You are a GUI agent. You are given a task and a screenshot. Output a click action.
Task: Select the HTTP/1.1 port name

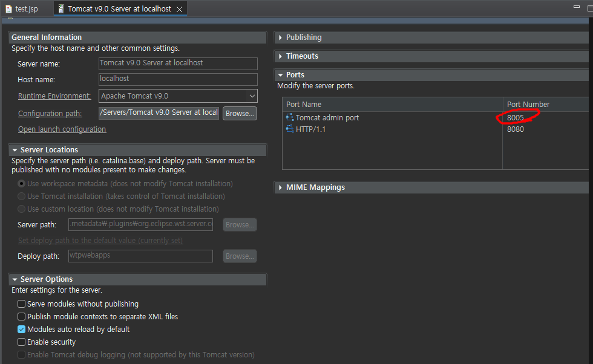coord(310,129)
